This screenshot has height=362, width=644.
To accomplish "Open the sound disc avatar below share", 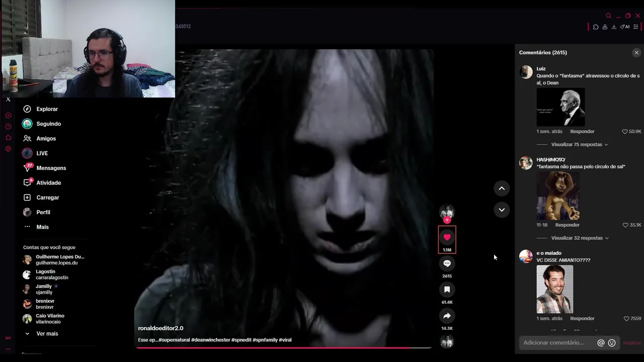I will [x=447, y=342].
